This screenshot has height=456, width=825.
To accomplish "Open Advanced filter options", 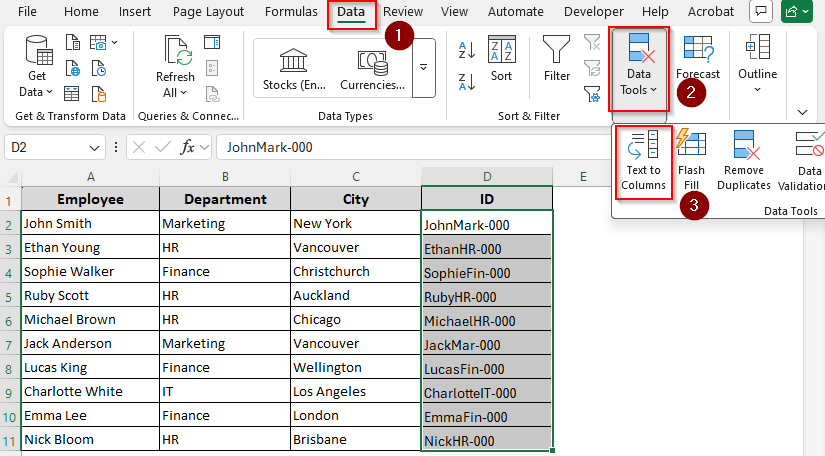I will (x=592, y=94).
